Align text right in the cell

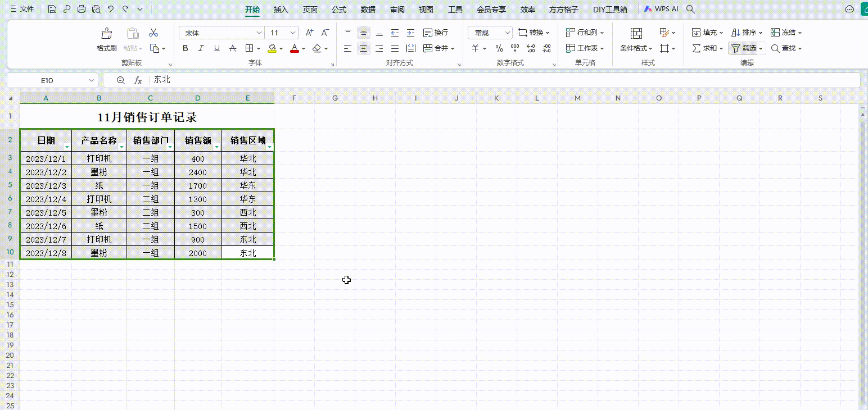379,48
